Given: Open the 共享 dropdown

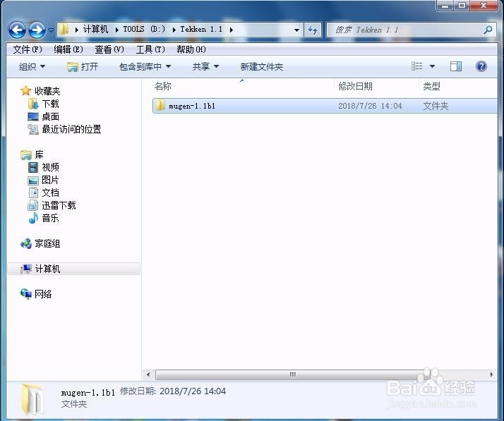Looking at the screenshot, I should click(205, 67).
